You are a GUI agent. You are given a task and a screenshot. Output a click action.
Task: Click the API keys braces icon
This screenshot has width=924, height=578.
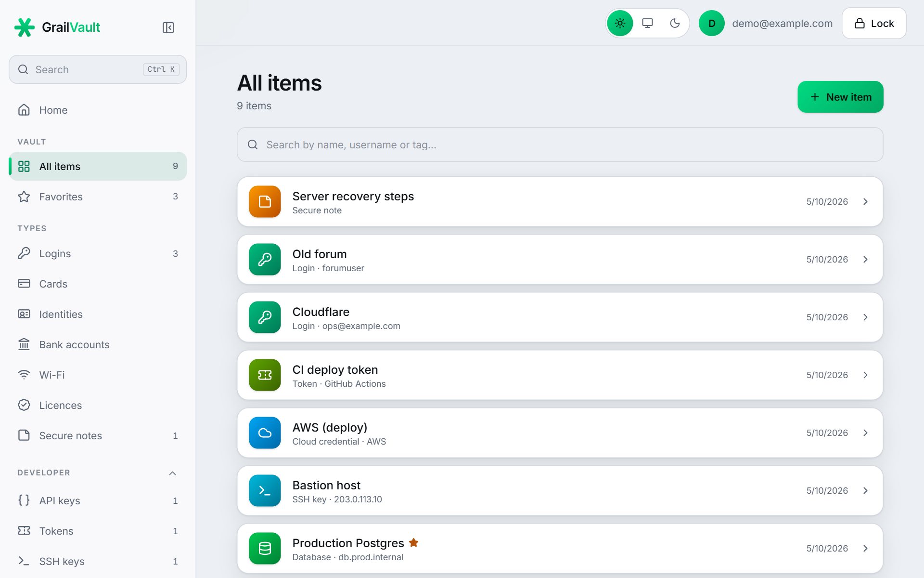tap(24, 500)
